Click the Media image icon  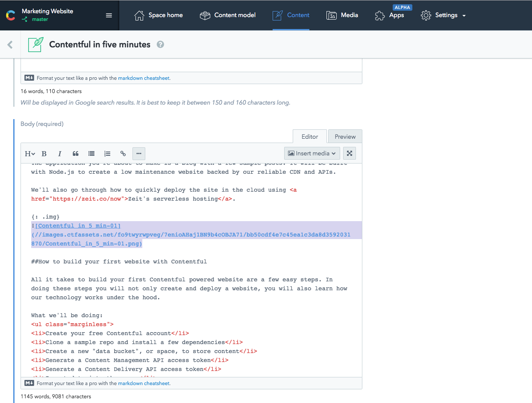click(x=332, y=16)
